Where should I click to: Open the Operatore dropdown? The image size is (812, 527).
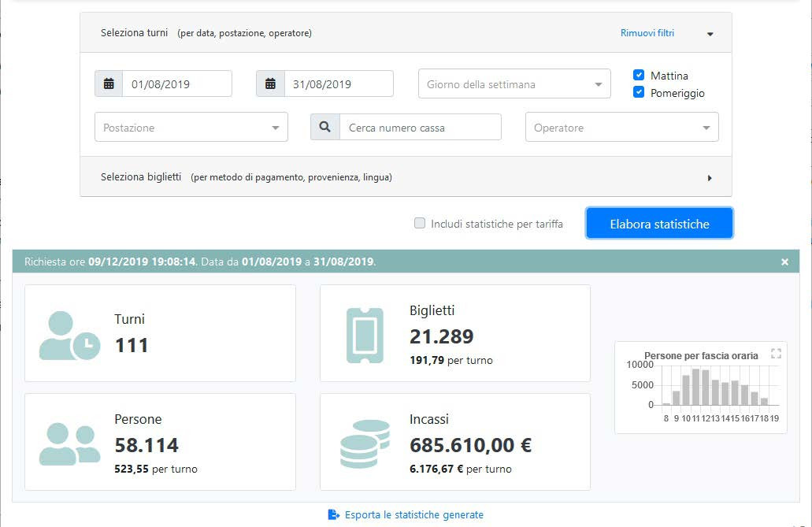[x=621, y=128]
